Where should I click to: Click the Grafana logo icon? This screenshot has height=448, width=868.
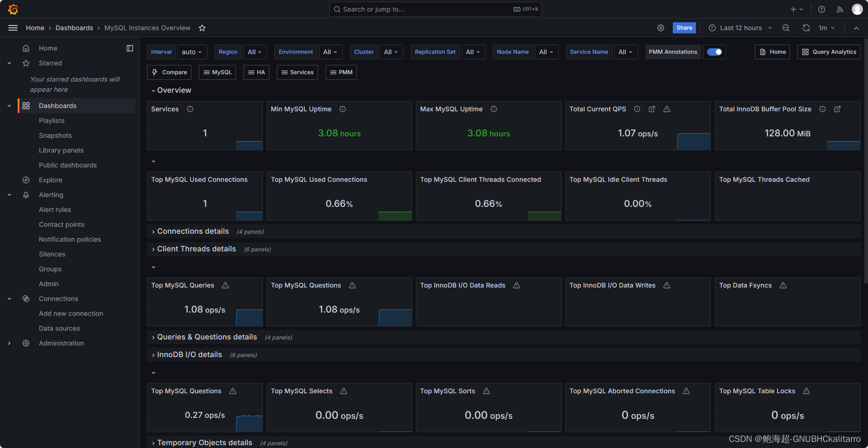(13, 9)
